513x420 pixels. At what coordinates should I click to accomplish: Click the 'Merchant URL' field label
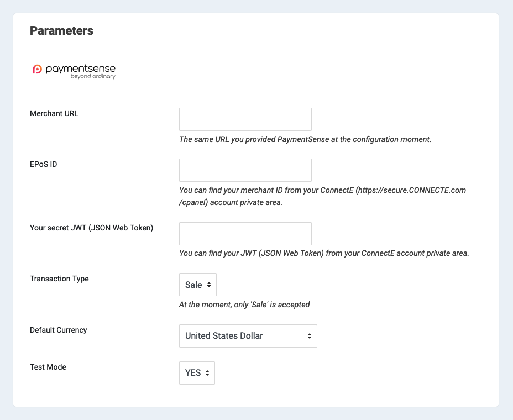point(54,113)
